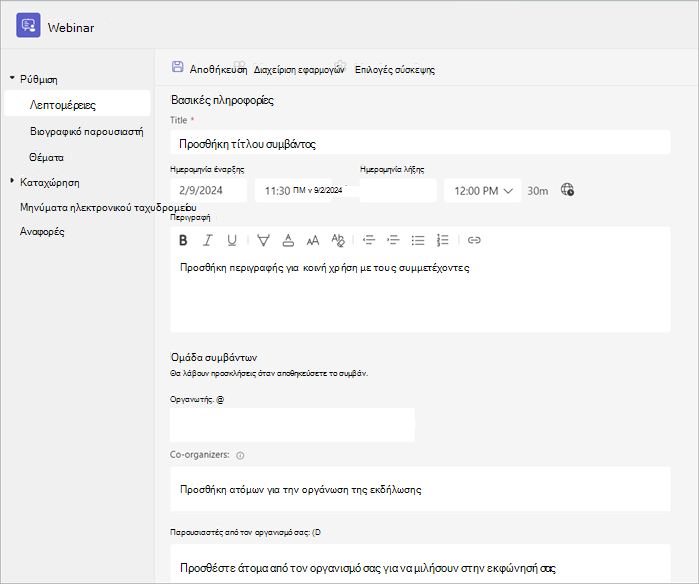Click the Co-organizers info icon
This screenshot has width=699, height=584.
tap(240, 456)
